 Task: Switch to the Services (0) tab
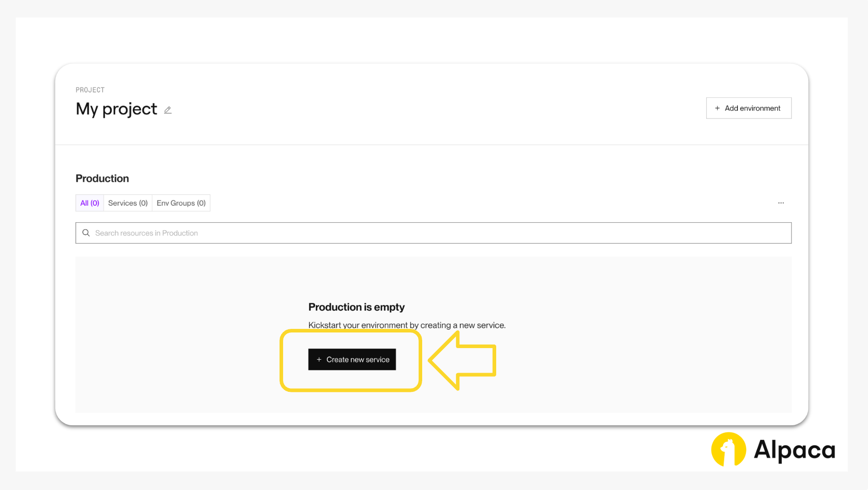click(x=128, y=203)
